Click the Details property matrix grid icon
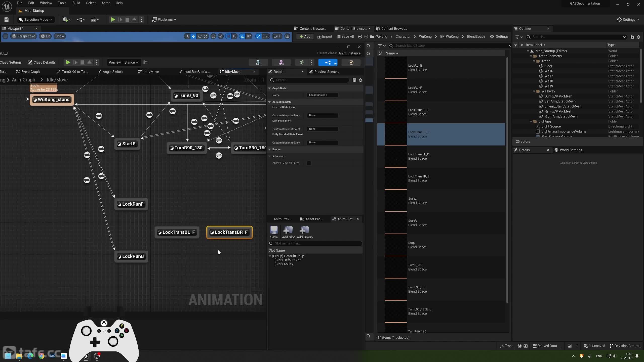 coord(354,80)
